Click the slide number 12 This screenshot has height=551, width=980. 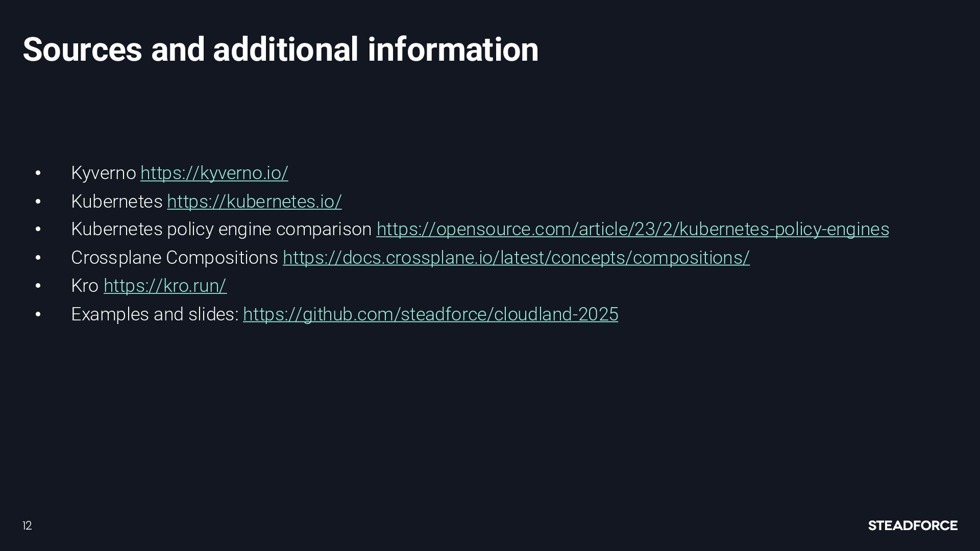[x=27, y=526]
